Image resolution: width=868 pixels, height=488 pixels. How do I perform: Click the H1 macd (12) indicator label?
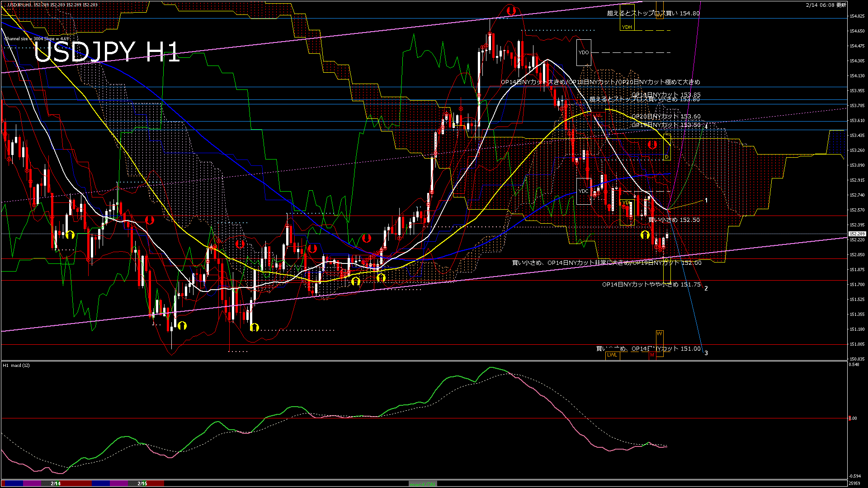[x=16, y=365]
